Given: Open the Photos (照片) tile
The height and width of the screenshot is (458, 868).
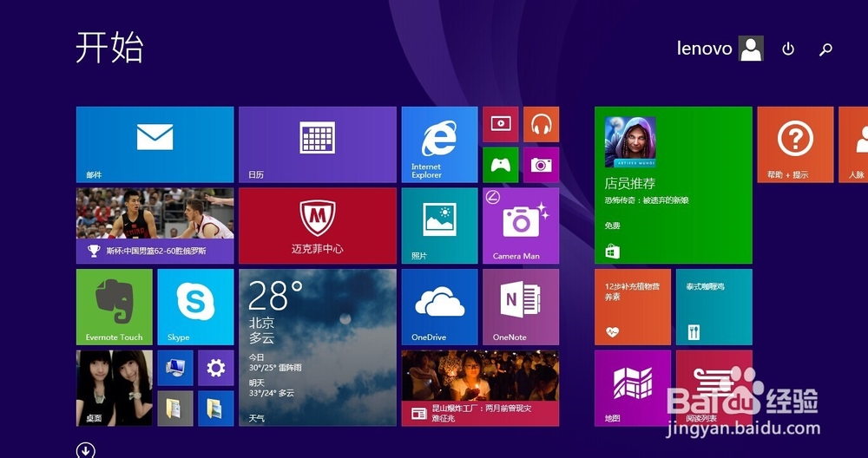Looking at the screenshot, I should coord(439,226).
